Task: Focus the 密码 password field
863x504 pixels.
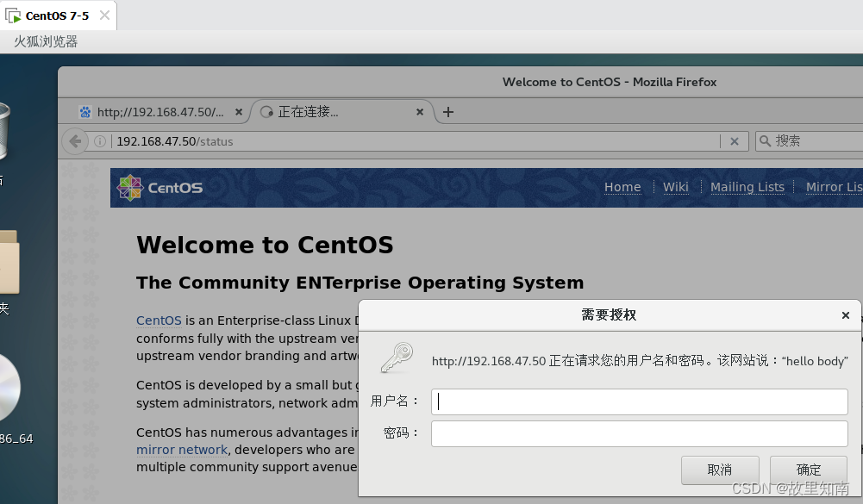Action: coord(639,433)
